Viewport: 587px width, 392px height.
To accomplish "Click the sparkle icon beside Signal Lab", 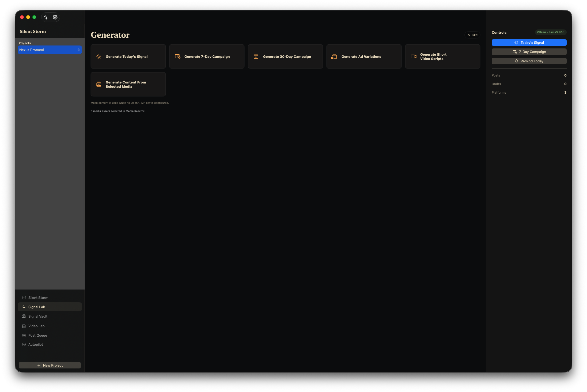I will click(x=24, y=307).
